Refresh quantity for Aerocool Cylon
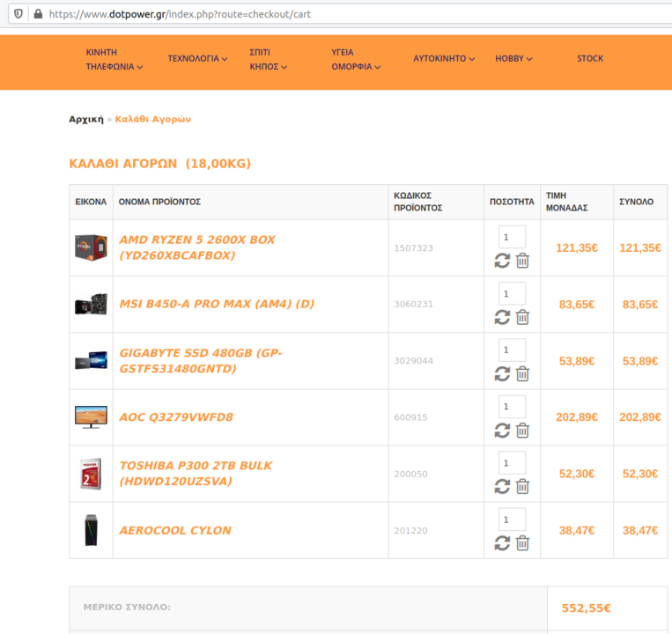The height and width of the screenshot is (634, 672). pyautogui.click(x=502, y=543)
